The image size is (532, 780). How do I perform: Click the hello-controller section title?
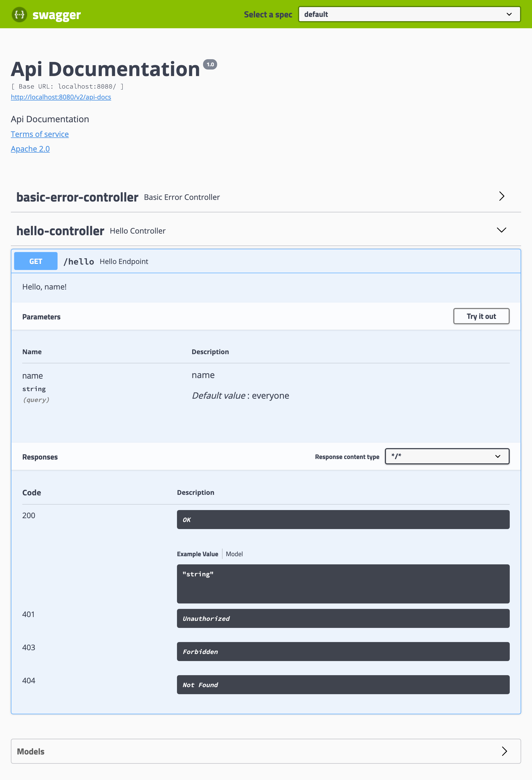(x=60, y=231)
